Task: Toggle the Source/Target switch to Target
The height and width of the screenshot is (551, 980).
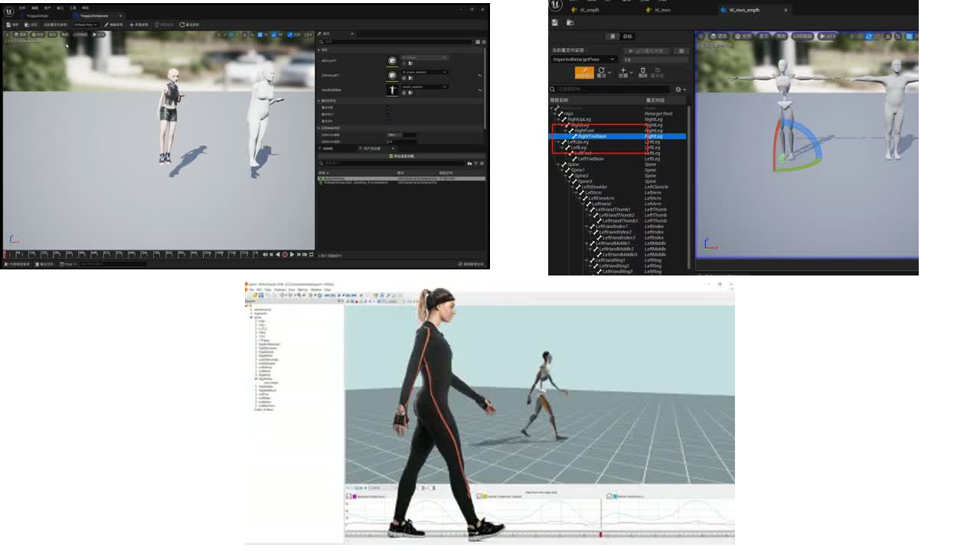Action: coord(628,36)
